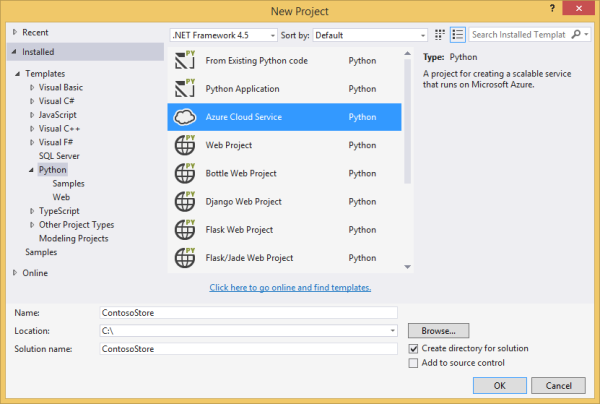Enable Add to source control
Viewport: 600px width, 404px height.
[414, 363]
